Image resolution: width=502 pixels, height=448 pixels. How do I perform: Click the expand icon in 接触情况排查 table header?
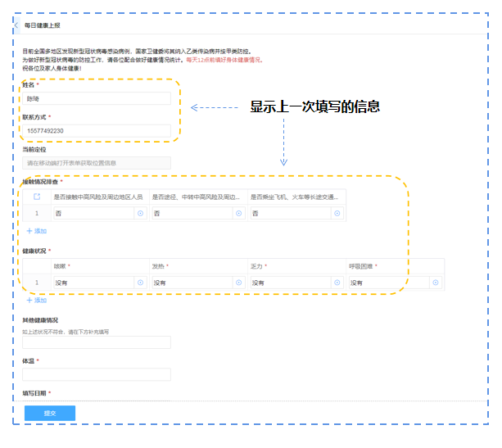[36, 197]
